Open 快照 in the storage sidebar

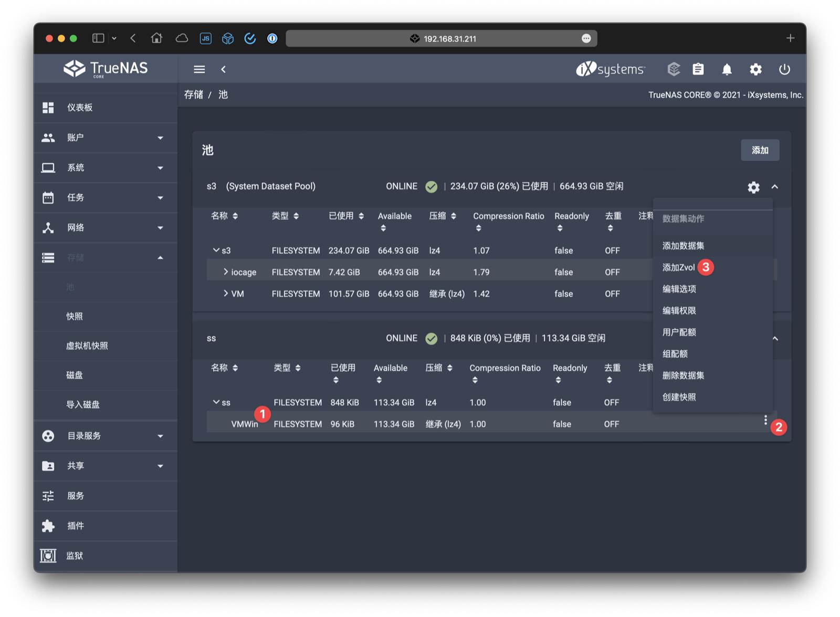click(75, 316)
